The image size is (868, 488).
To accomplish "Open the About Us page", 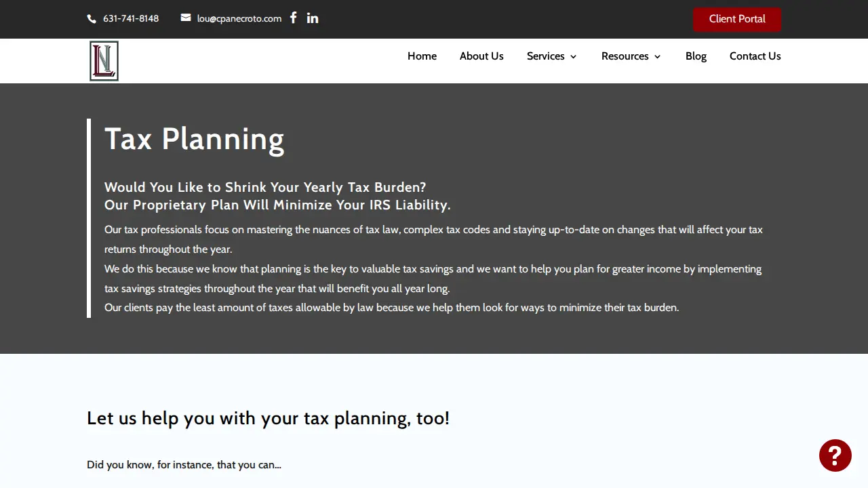I will 481,56.
